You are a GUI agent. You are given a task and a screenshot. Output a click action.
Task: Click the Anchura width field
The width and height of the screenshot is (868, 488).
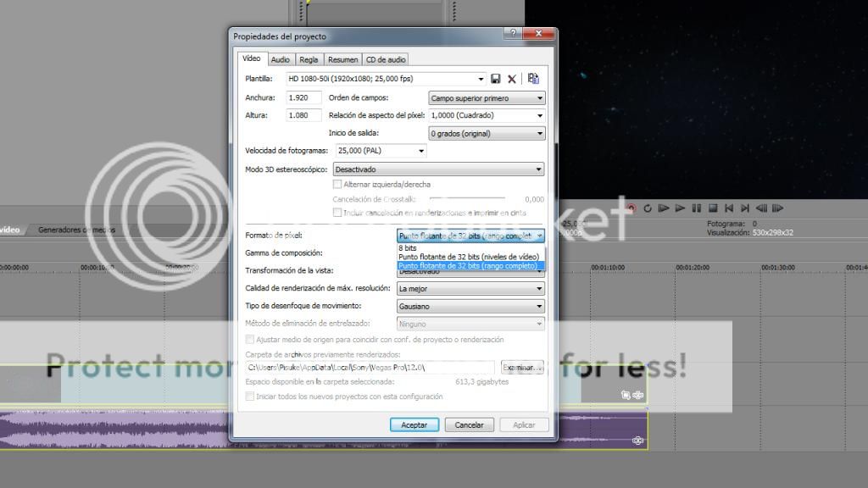tap(303, 98)
